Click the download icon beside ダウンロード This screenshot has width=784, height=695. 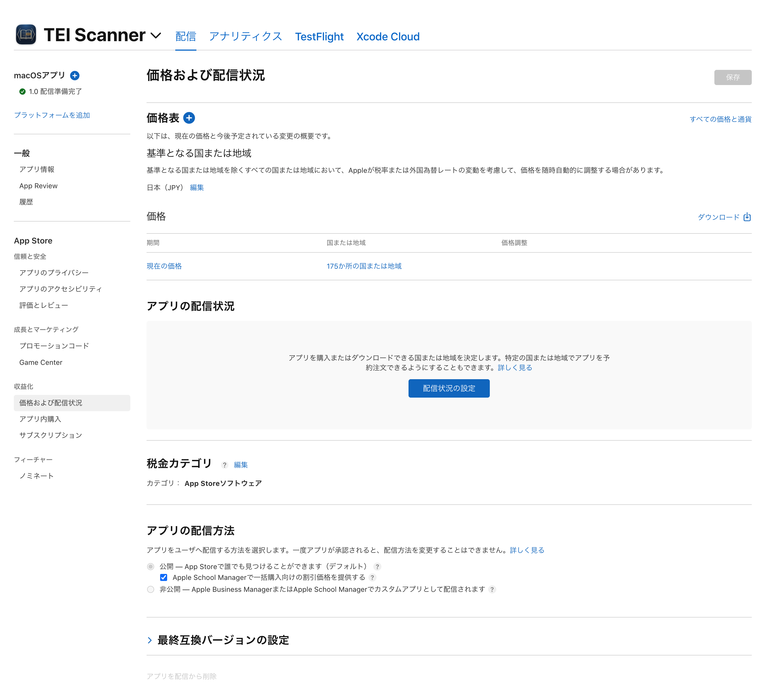pos(747,217)
